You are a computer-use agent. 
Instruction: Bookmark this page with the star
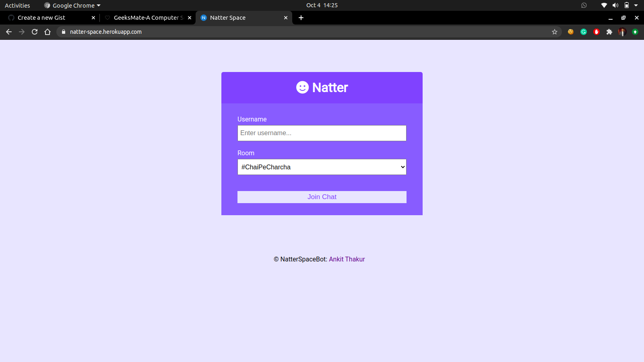point(555,32)
